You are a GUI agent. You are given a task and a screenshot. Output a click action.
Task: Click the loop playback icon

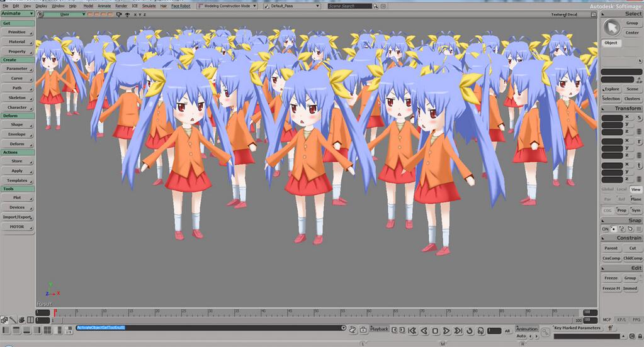pos(470,331)
